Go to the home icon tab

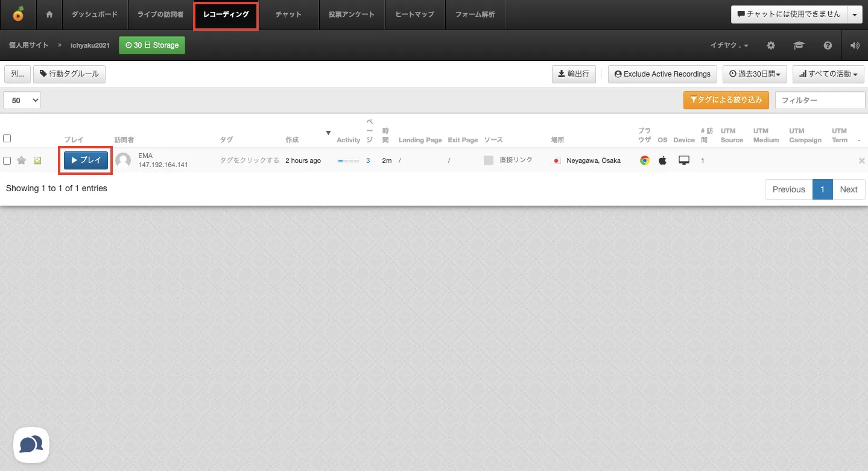click(x=49, y=14)
